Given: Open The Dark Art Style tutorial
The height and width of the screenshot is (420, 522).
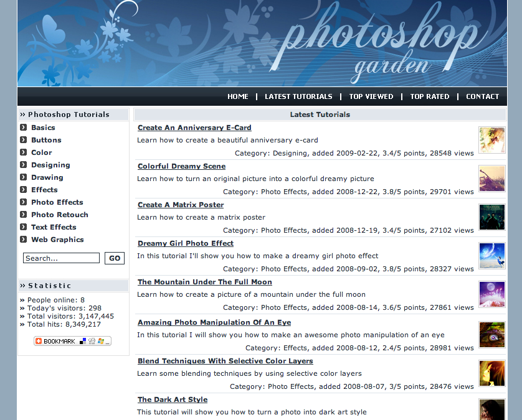Looking at the screenshot, I should click(x=173, y=399).
